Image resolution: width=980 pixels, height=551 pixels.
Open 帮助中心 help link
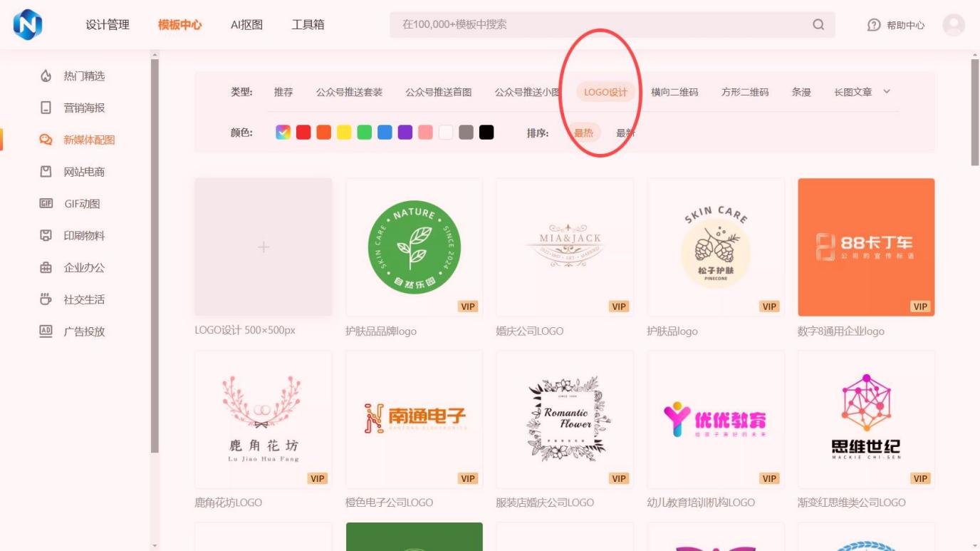896,25
